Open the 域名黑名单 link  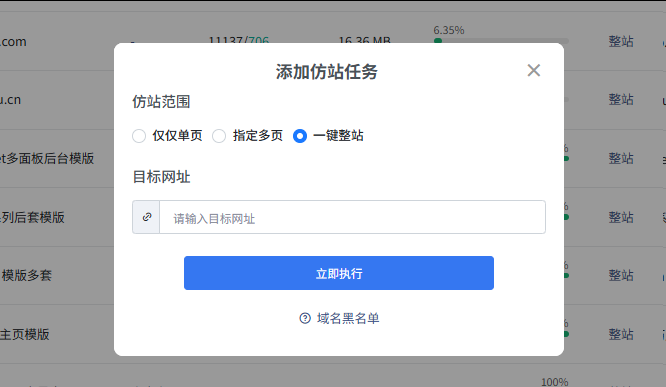click(348, 318)
